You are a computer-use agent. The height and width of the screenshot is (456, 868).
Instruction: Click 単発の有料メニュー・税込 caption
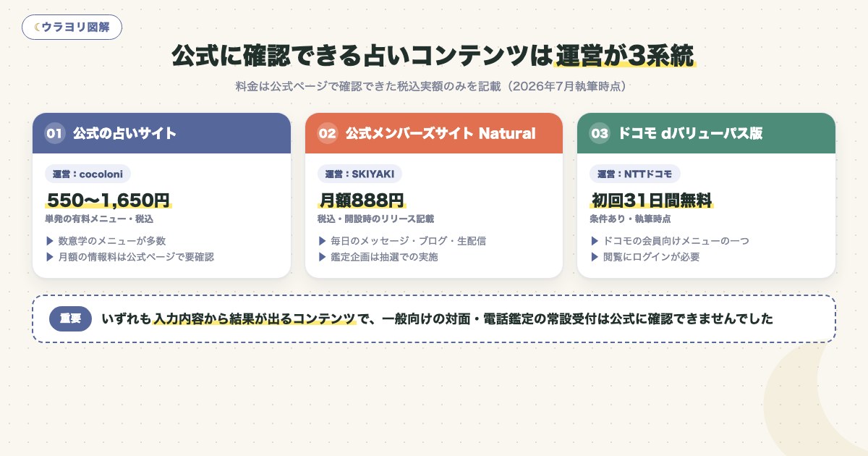tap(99, 219)
